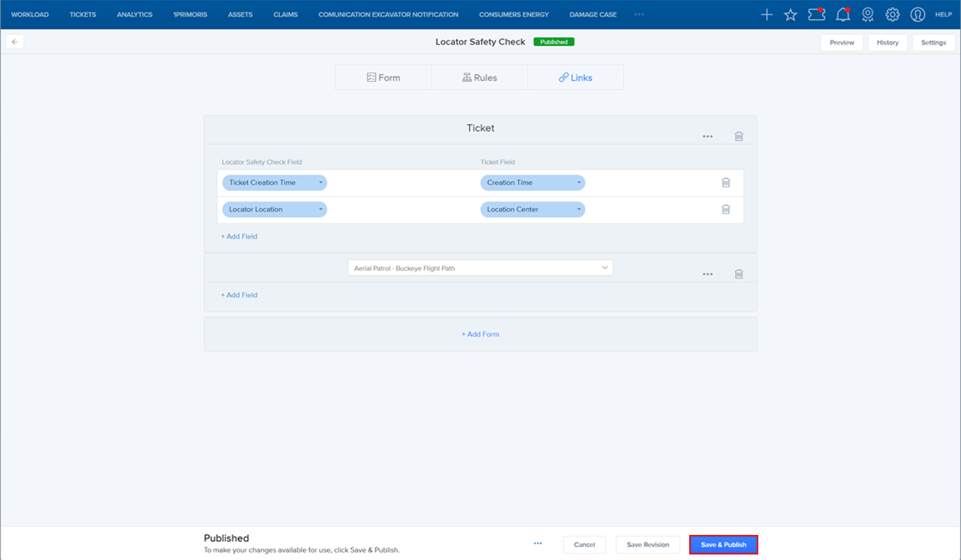
Task: Open ticket message icon with red dot
Action: (816, 15)
